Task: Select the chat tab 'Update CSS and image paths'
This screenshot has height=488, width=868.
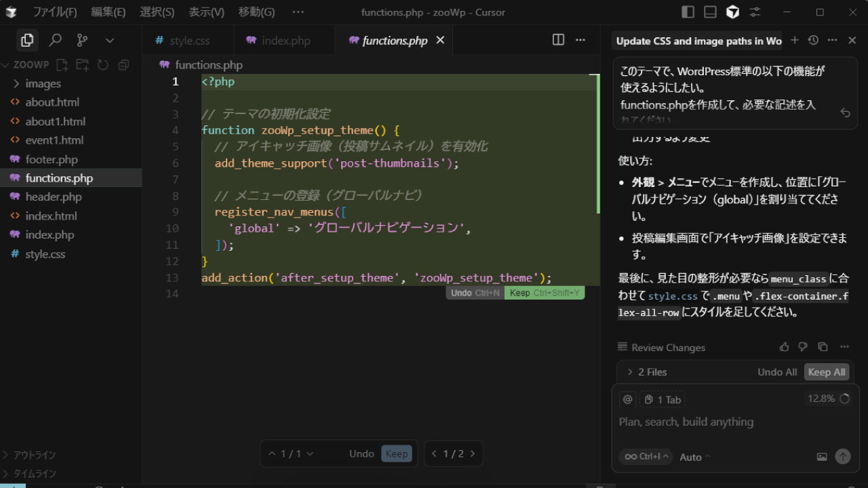Action: [x=698, y=41]
